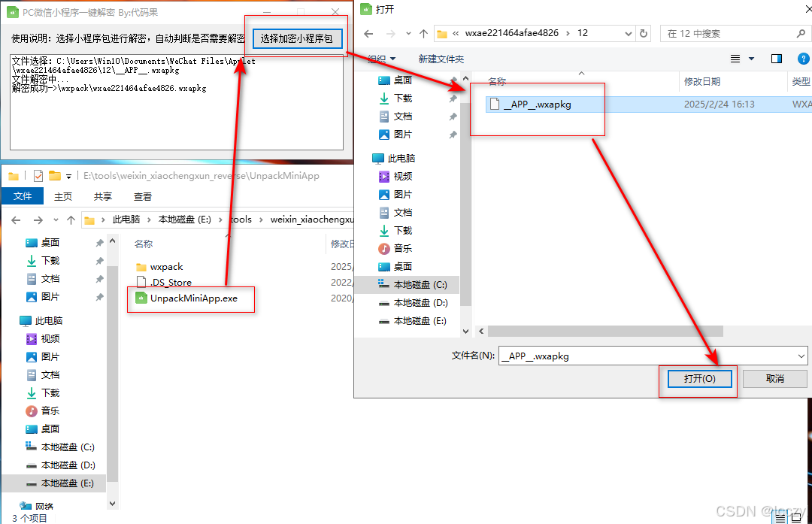
Task: Select 本地磁盘 (C:) in dialog sidebar
Action: click(420, 285)
